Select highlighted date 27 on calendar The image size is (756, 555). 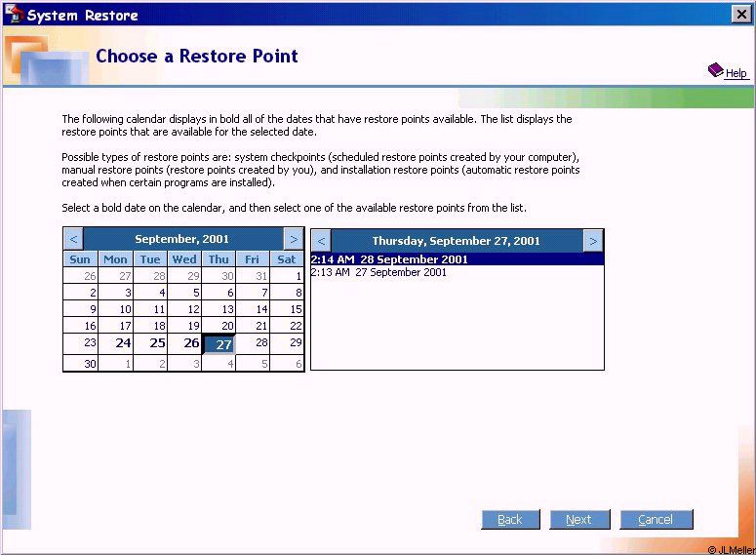click(x=219, y=344)
